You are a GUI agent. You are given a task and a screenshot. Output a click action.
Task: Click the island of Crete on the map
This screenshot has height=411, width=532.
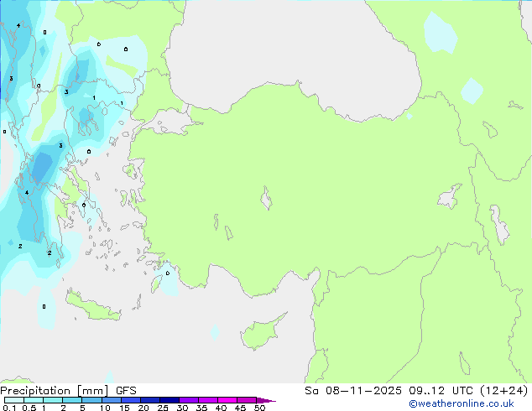pyautogui.click(x=93, y=307)
